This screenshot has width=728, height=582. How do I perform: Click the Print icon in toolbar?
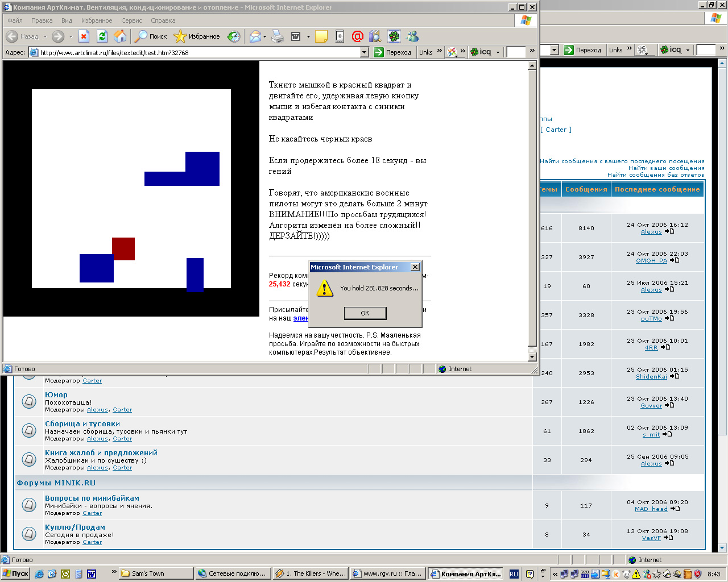(x=278, y=36)
